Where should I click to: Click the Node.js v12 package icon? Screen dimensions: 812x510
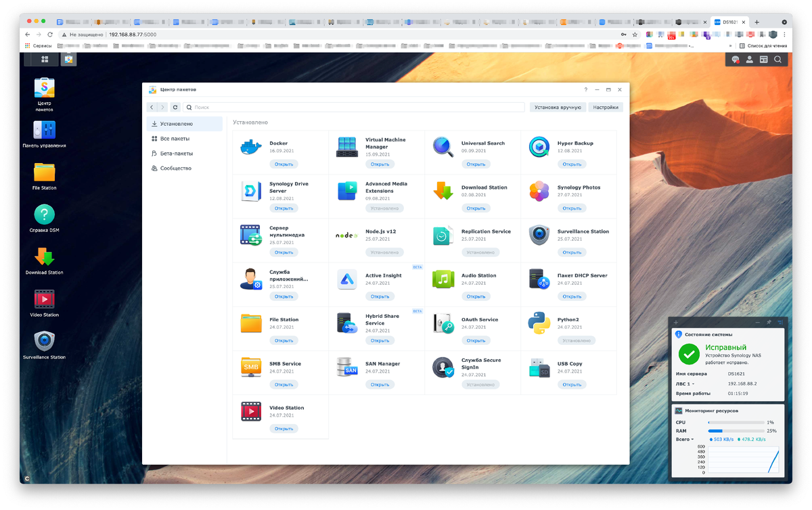(x=347, y=235)
